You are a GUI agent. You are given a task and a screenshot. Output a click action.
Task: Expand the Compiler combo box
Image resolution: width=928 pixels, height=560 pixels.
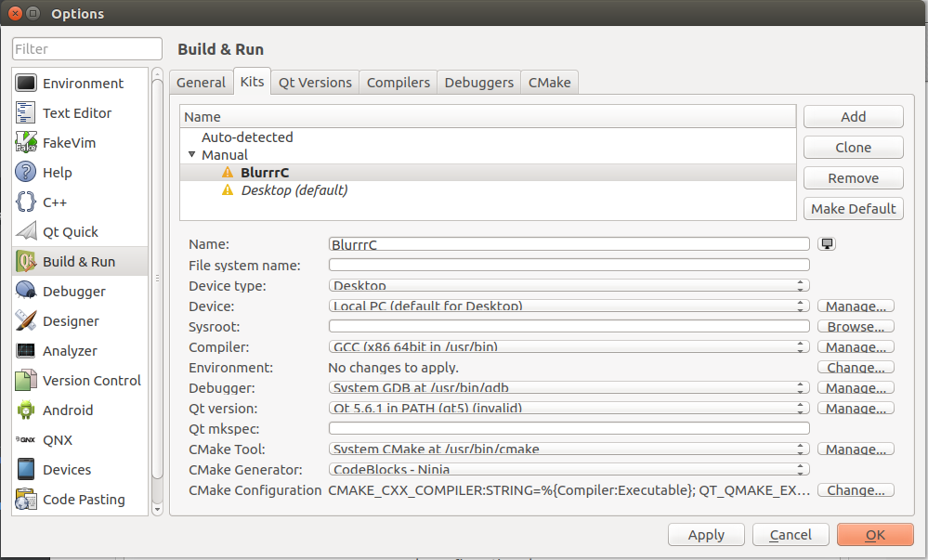coord(569,347)
